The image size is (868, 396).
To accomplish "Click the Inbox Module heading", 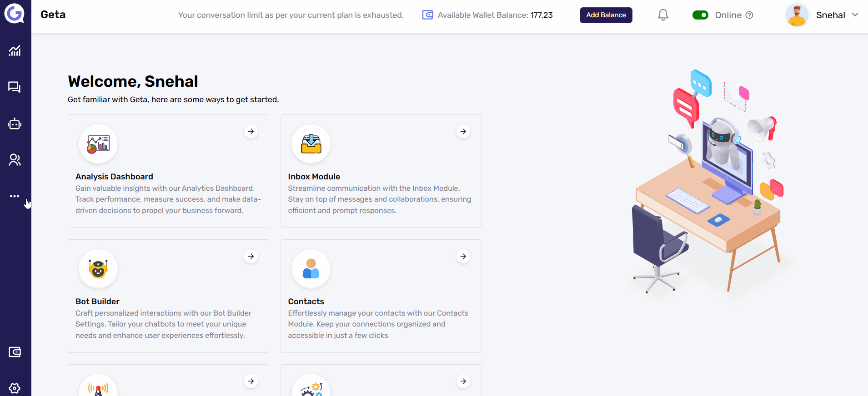I will tap(314, 177).
